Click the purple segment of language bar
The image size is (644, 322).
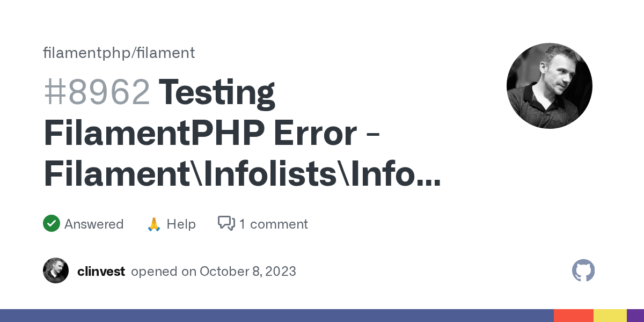635,316
